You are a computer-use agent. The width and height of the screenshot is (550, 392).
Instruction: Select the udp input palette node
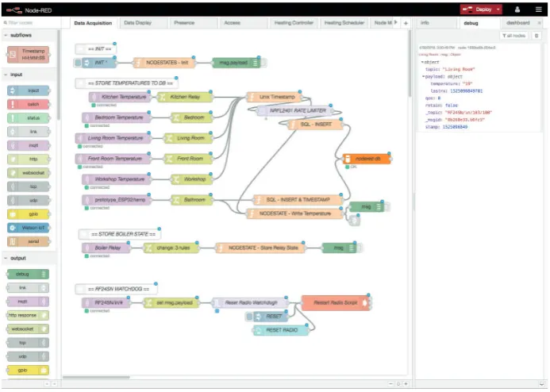(28, 200)
